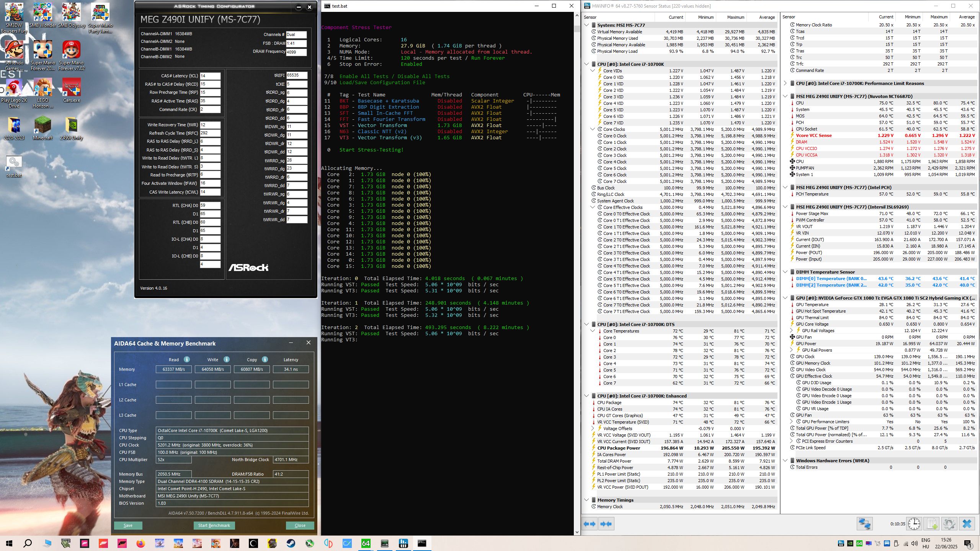Click Start Benchmark button

pyautogui.click(x=214, y=525)
